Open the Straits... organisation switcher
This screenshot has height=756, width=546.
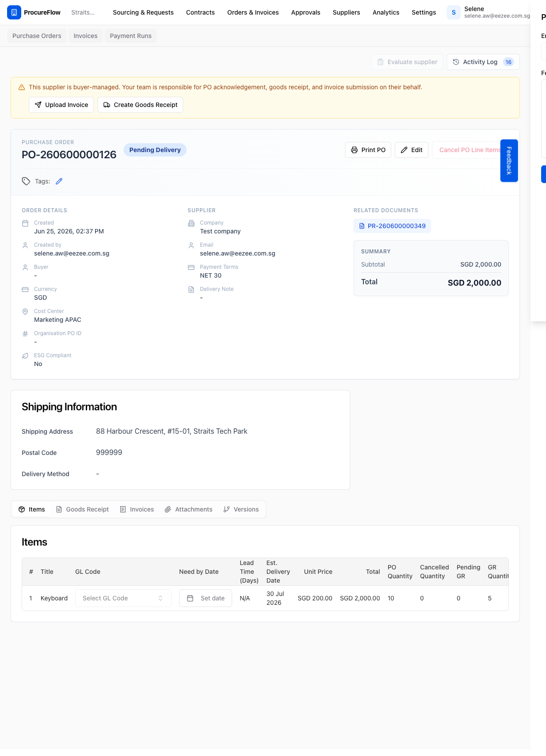click(x=83, y=12)
